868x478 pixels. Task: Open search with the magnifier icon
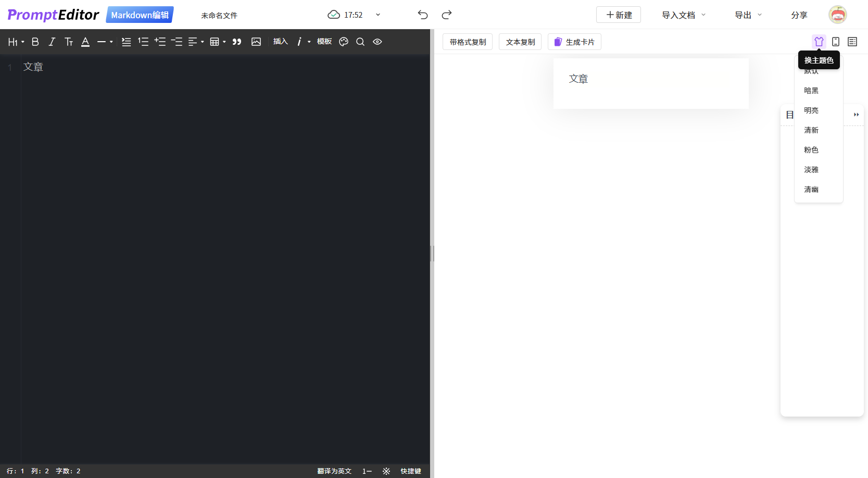tap(360, 42)
